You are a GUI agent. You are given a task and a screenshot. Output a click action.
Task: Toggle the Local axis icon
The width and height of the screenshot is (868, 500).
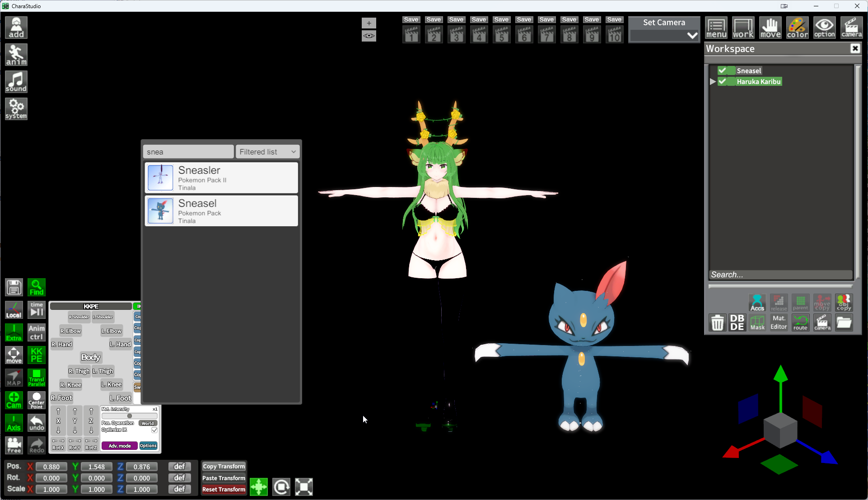(14, 310)
